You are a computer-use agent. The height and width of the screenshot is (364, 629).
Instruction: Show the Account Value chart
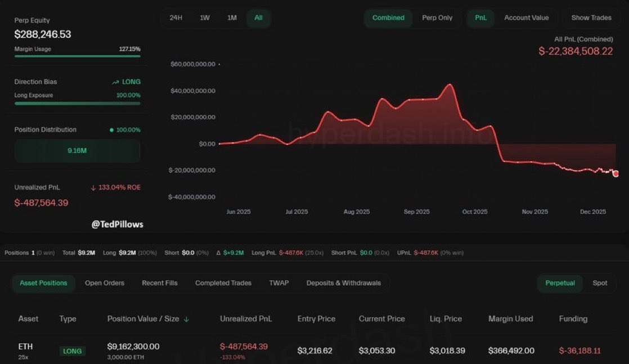526,17
